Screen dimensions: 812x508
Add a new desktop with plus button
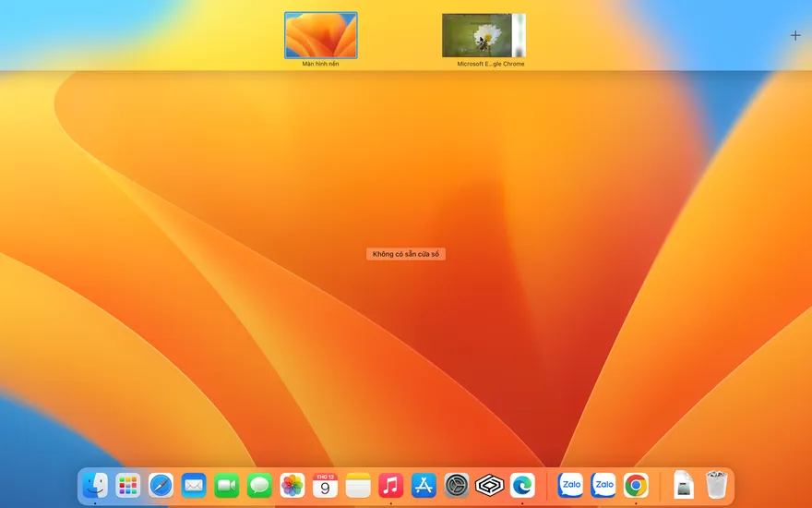pyautogui.click(x=795, y=35)
